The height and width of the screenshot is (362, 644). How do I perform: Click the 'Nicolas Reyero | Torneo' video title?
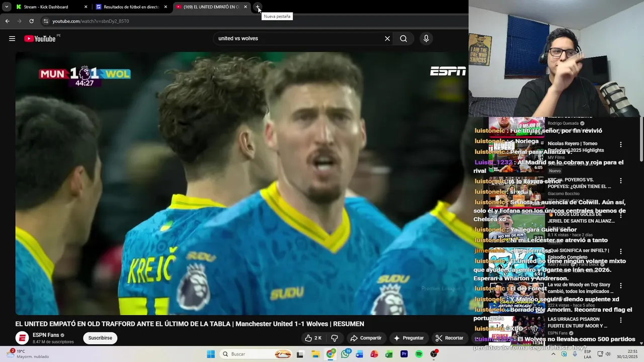576,147
